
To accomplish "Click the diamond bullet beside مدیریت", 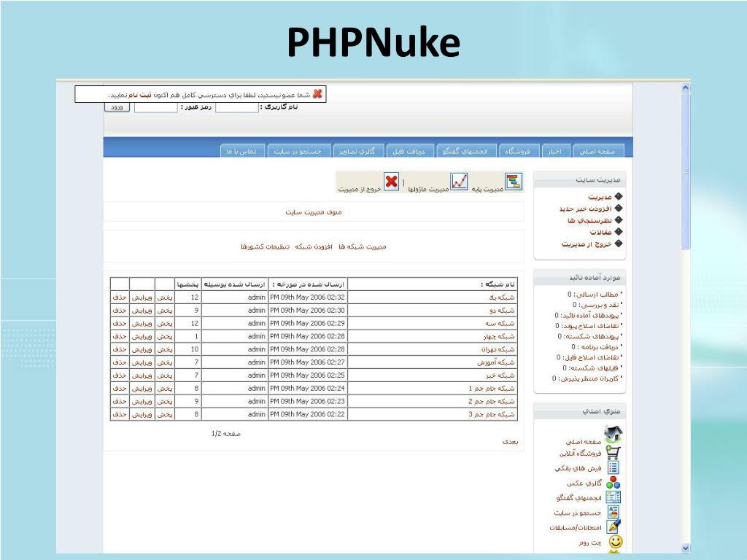I will pyautogui.click(x=619, y=196).
